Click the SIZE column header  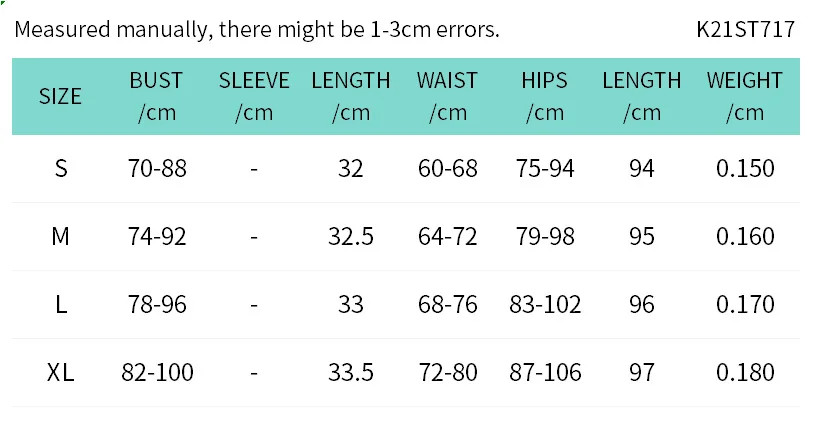[x=60, y=96]
